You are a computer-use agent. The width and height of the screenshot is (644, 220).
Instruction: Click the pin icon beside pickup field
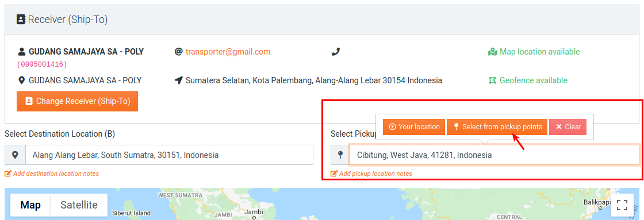pos(340,155)
